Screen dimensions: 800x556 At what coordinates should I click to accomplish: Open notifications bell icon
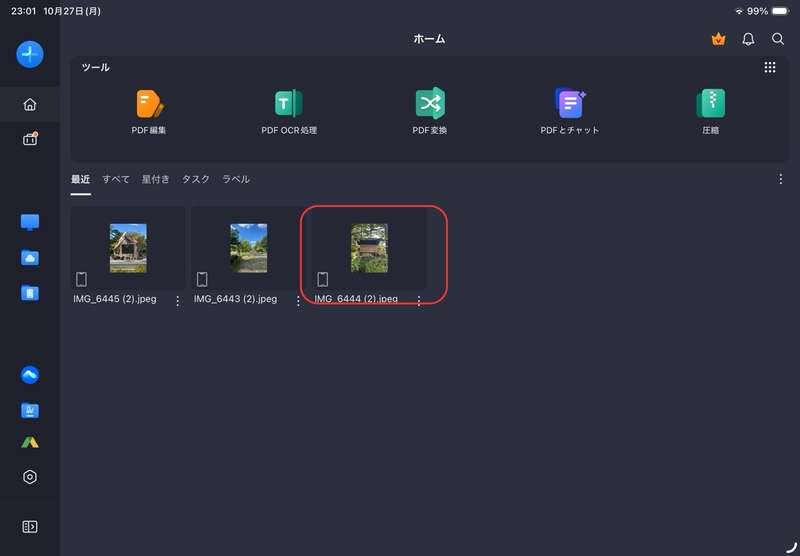pos(748,39)
